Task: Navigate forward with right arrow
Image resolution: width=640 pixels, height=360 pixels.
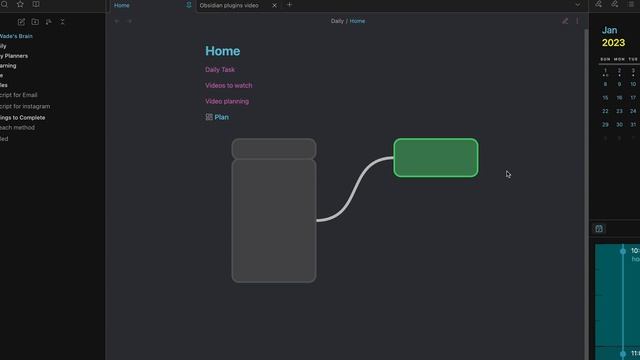Action: point(130,21)
